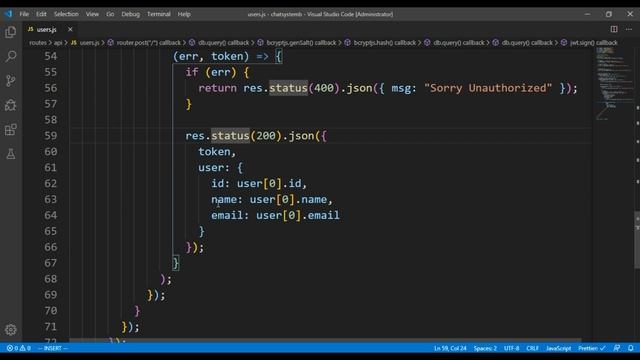Click the Prettier status item
The width and height of the screenshot is (640, 360).
(591, 348)
